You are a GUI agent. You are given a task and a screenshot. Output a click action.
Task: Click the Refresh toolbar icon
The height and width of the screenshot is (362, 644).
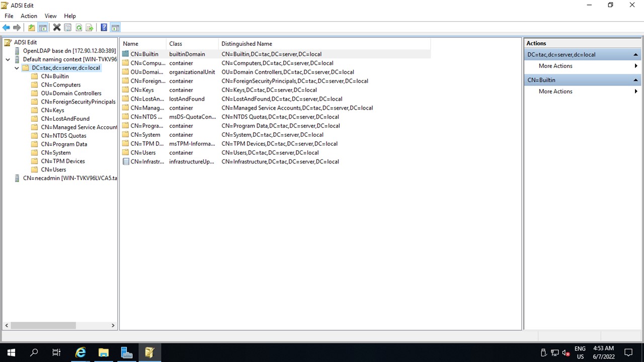[x=78, y=28]
